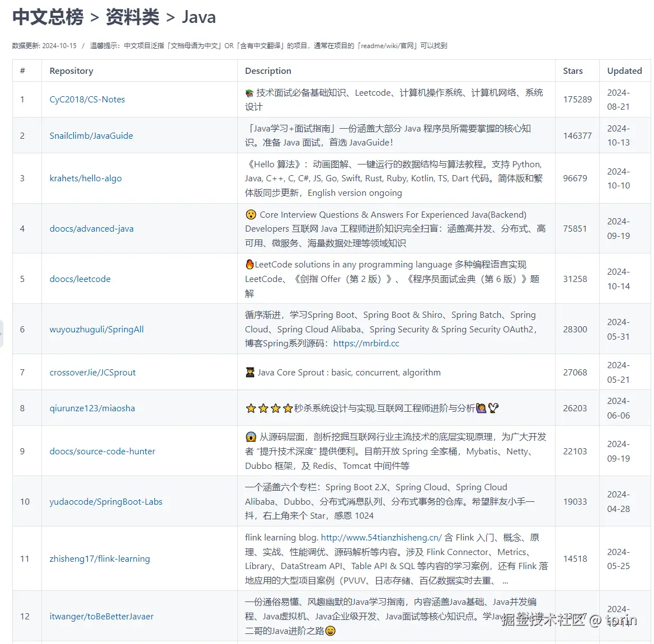Go to 中文总榜 in the breadcrumb
The width and height of the screenshot is (654, 644).
tap(48, 17)
